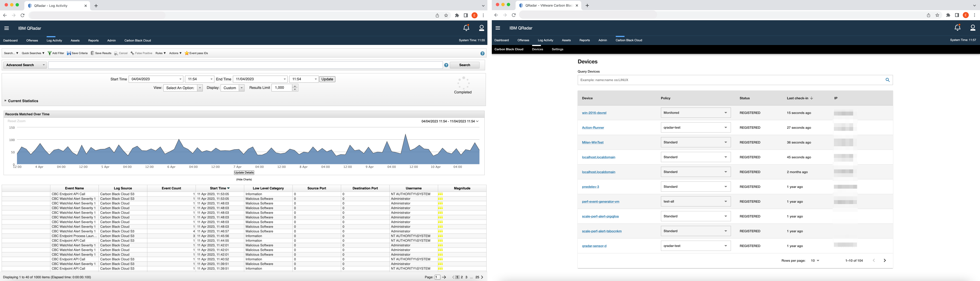
Task: Click previous page arrow in devices table
Action: coord(874,260)
